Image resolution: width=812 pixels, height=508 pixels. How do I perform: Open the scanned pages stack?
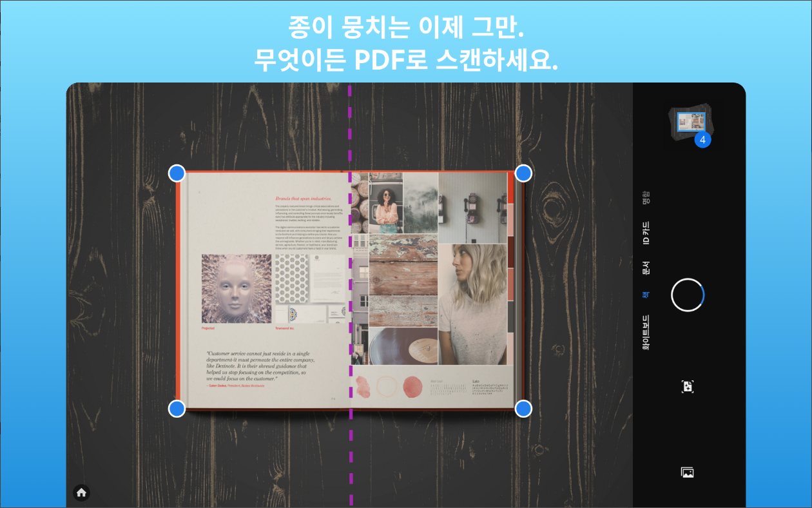click(x=691, y=122)
